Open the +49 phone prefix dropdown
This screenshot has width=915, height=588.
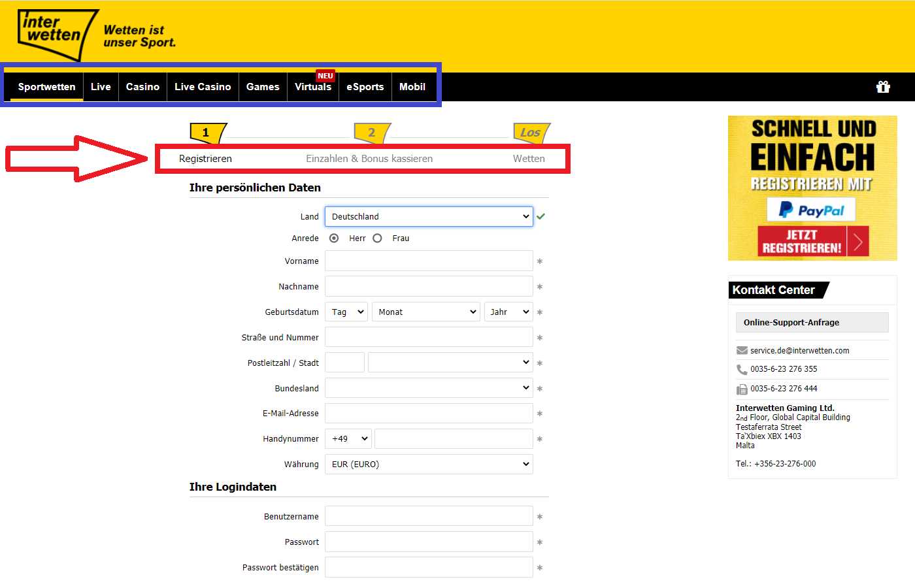point(348,439)
